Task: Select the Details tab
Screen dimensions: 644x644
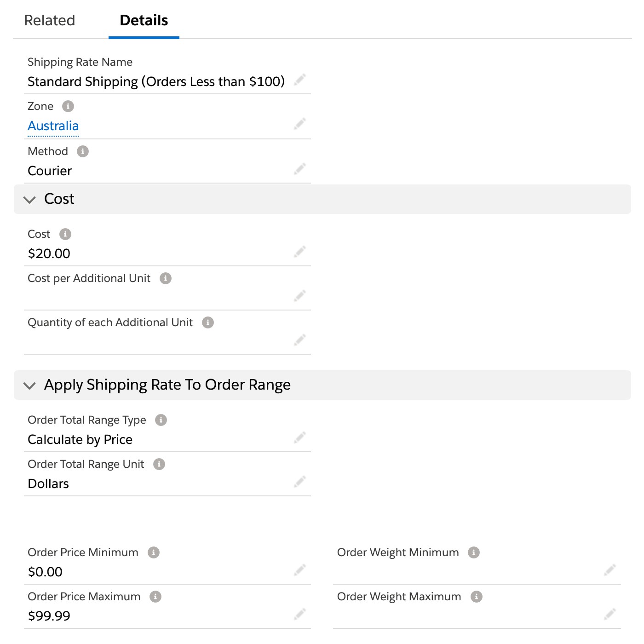Action: [x=144, y=20]
